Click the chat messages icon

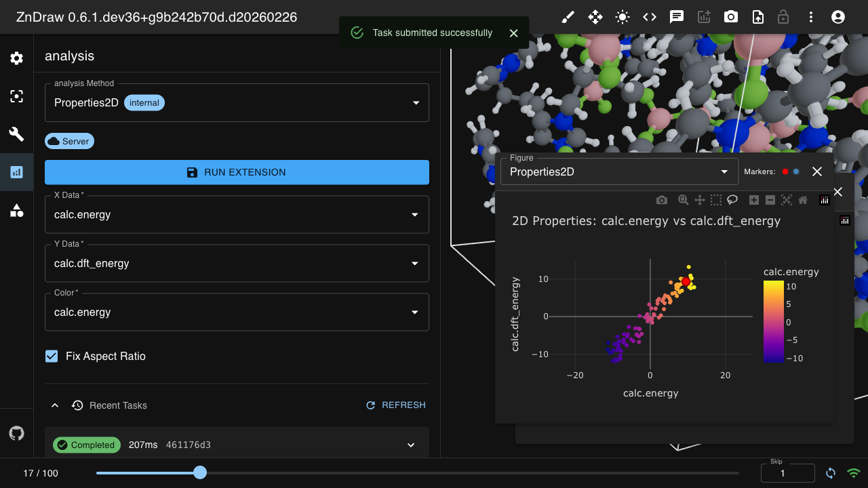click(676, 17)
